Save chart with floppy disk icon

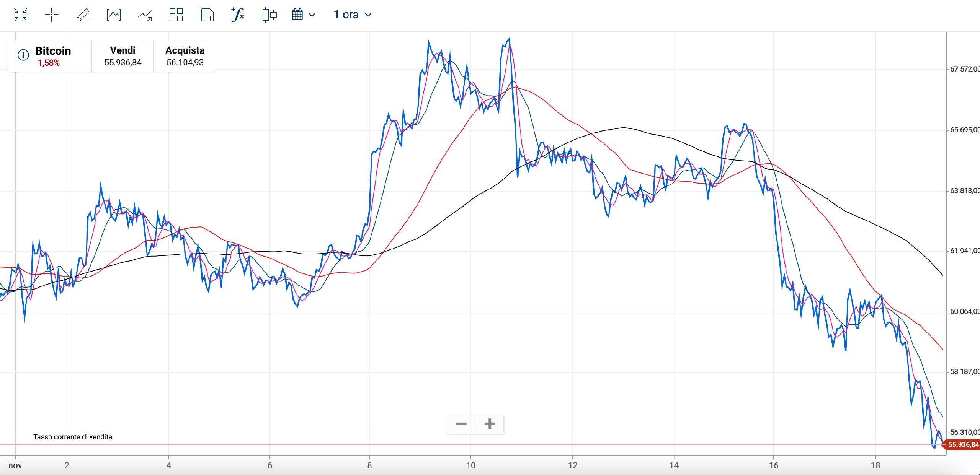(x=207, y=15)
